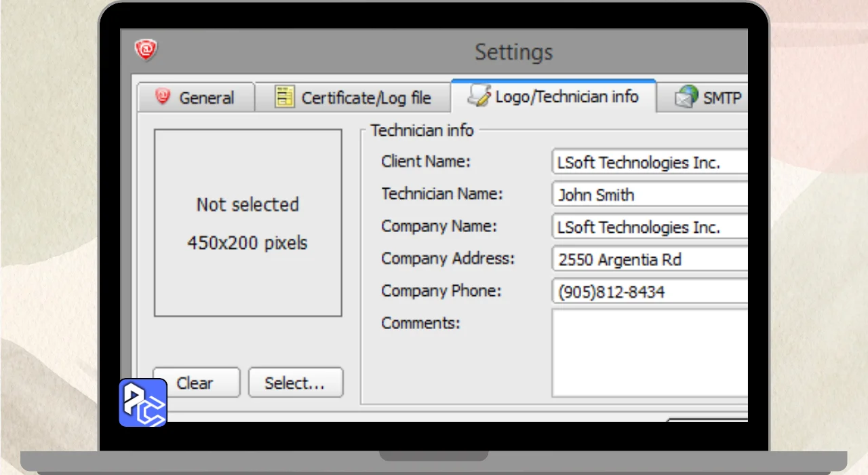This screenshot has height=475, width=868.
Task: Click the Not selected logo preview box
Action: point(248,223)
